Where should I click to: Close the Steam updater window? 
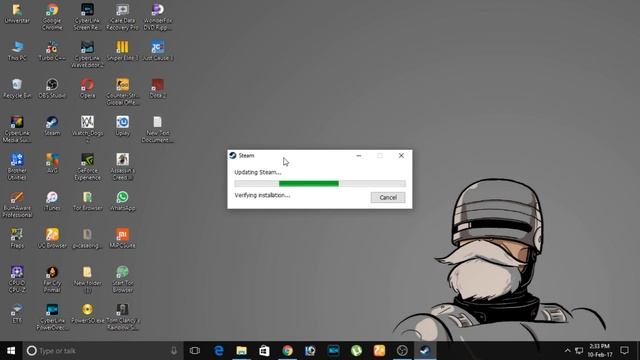[401, 156]
